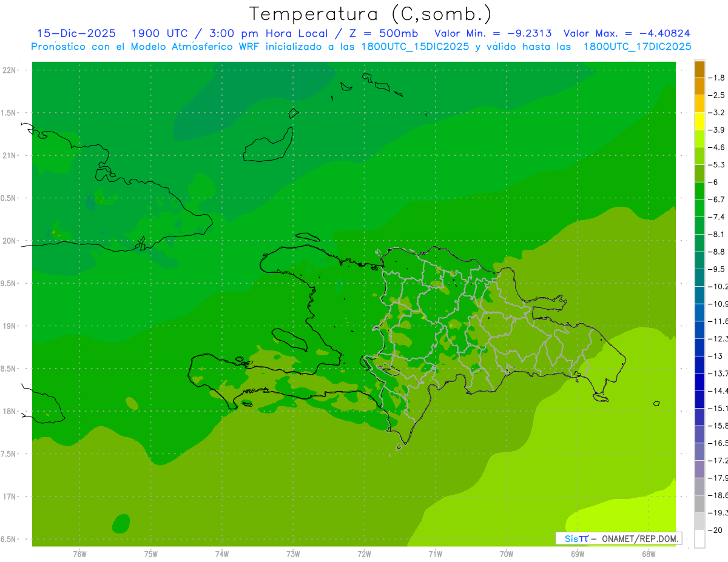Click the '-2.5' colorbar value
Viewport: 728px width, 562px height.
click(717, 95)
